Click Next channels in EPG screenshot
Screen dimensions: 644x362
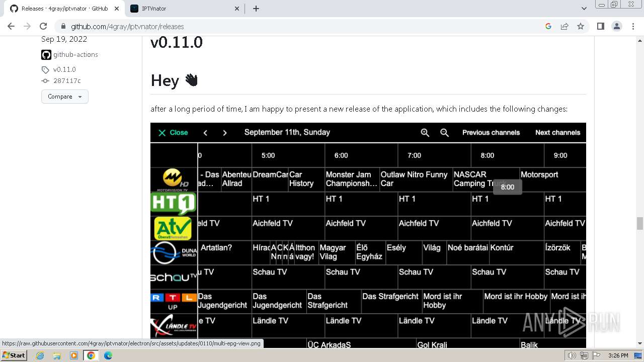coord(557,133)
